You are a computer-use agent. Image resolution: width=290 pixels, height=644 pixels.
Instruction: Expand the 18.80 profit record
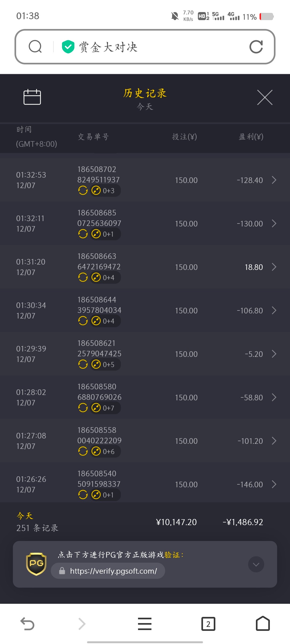pyautogui.click(x=274, y=267)
